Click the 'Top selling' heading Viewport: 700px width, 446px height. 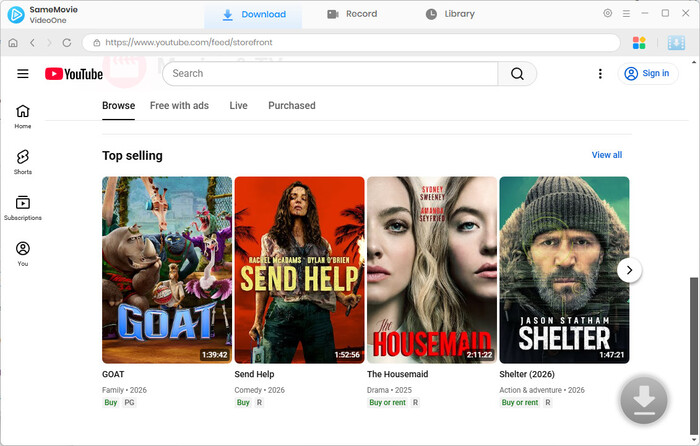pyautogui.click(x=133, y=156)
